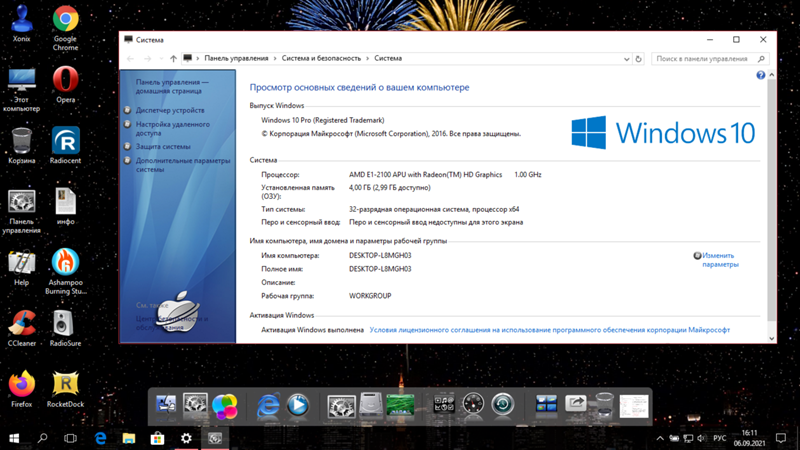Open Task View on the taskbar
This screenshot has width=800, height=450.
70,438
